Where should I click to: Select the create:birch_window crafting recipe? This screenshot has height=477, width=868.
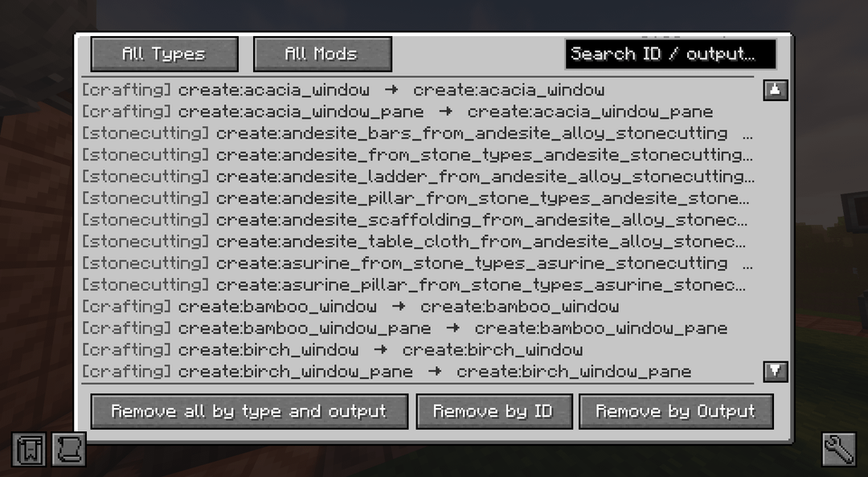coord(418,350)
